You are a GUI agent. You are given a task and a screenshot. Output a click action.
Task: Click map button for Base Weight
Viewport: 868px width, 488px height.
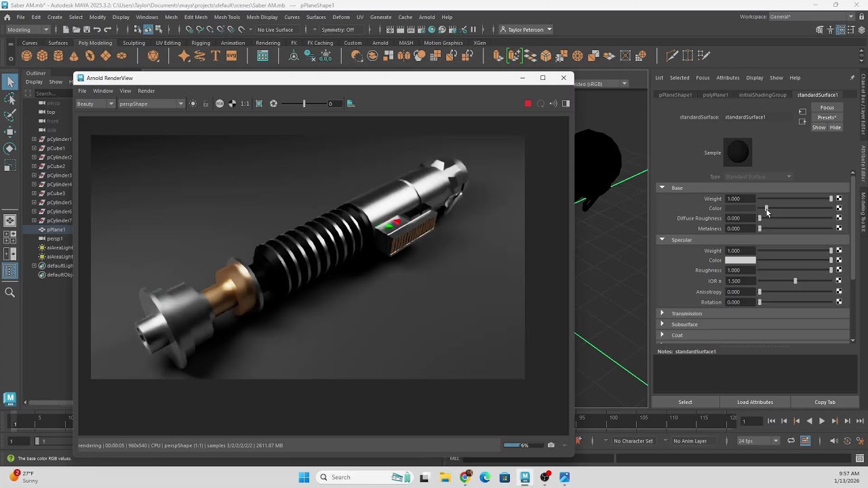[x=839, y=199]
